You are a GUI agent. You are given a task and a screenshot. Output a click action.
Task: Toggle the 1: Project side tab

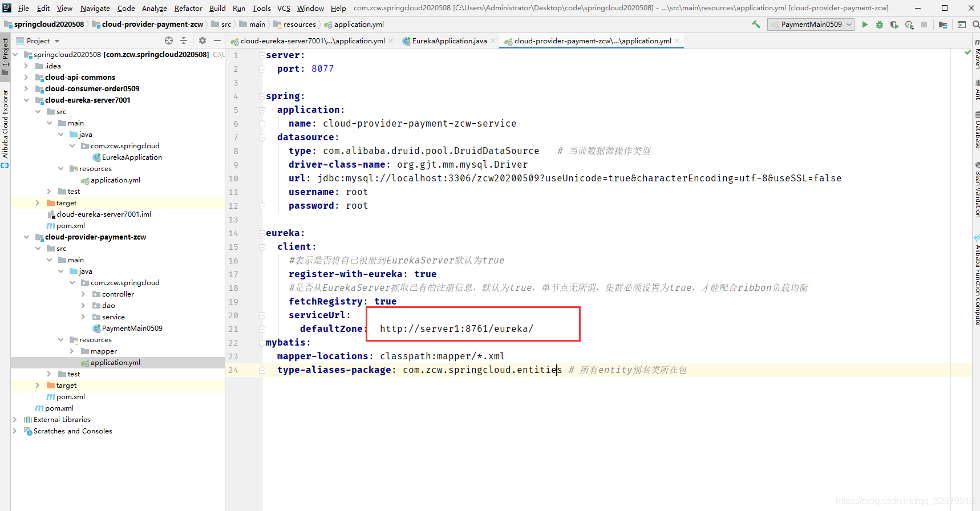pyautogui.click(x=5, y=56)
